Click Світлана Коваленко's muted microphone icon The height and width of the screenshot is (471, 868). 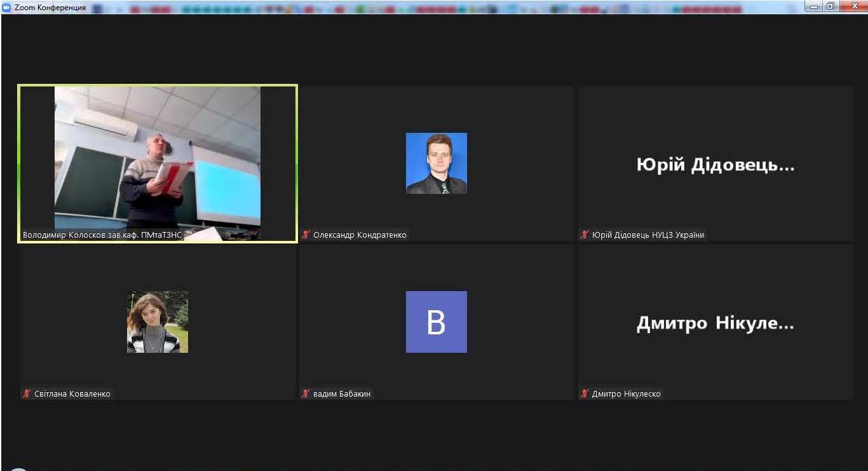pyautogui.click(x=27, y=394)
